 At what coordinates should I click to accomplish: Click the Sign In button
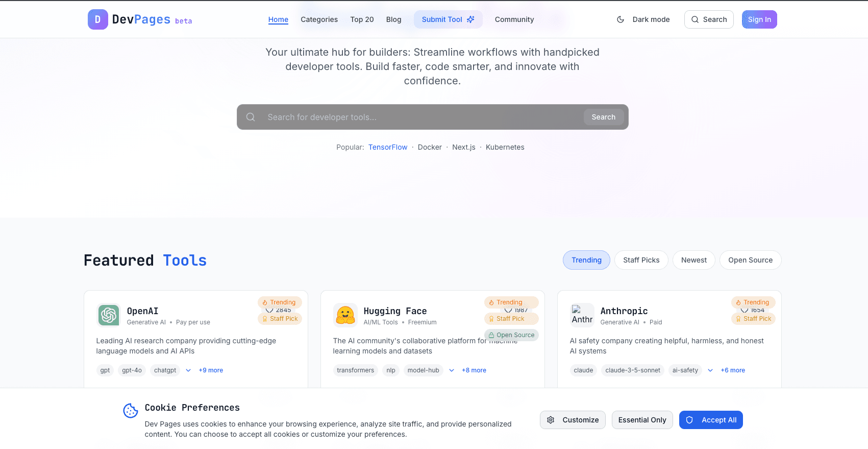pyautogui.click(x=759, y=19)
